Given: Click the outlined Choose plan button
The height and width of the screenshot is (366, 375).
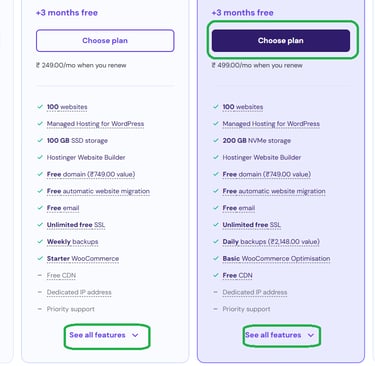Looking at the screenshot, I should (x=105, y=41).
